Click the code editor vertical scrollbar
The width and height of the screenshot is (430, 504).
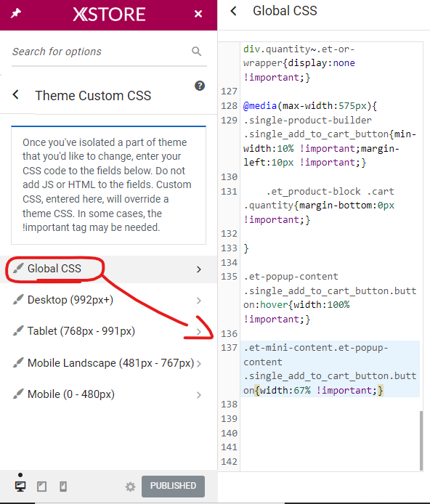tap(421, 440)
